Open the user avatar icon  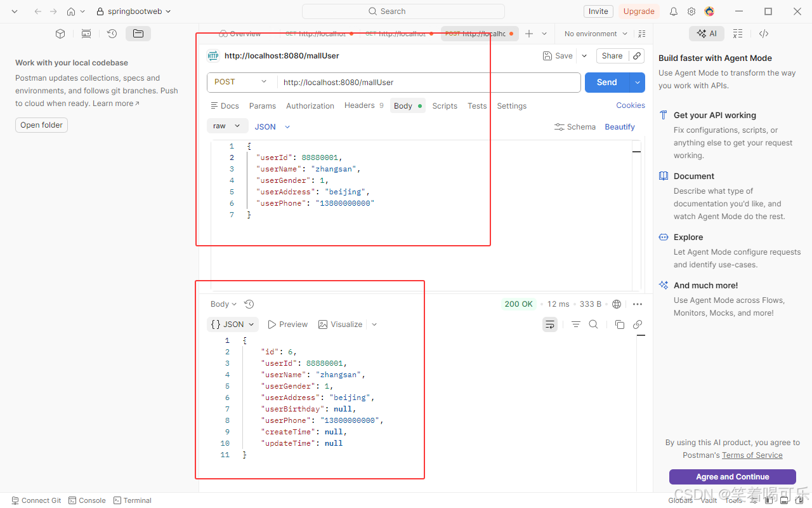pos(709,11)
